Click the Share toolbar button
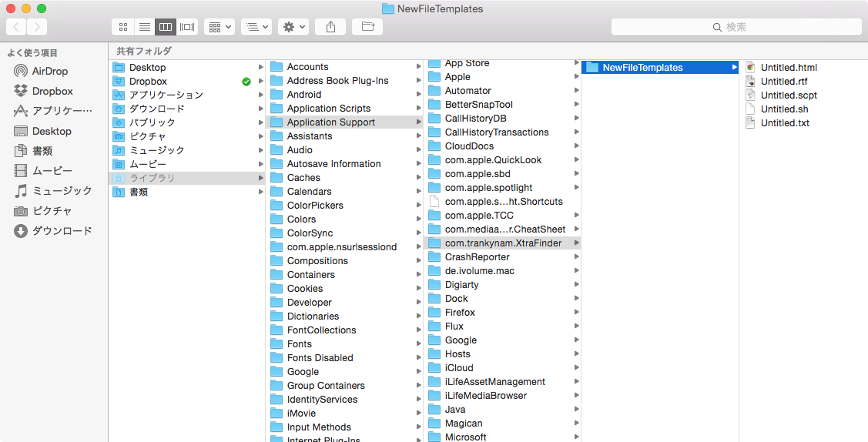Screen dimensions: 868x442 (x=330, y=27)
